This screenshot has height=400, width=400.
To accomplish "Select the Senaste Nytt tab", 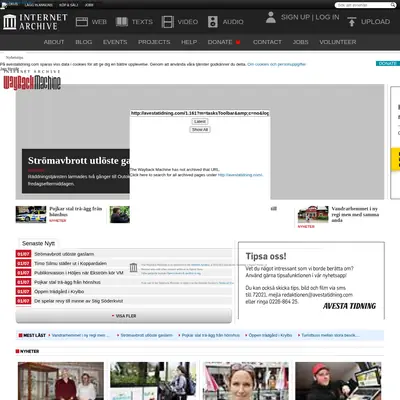I will coord(38,243).
